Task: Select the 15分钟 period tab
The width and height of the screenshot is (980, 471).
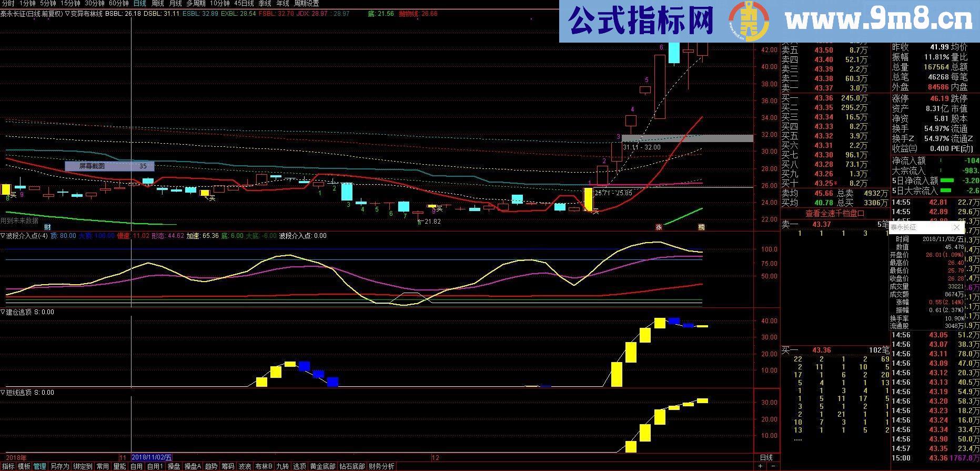Action: (70, 4)
